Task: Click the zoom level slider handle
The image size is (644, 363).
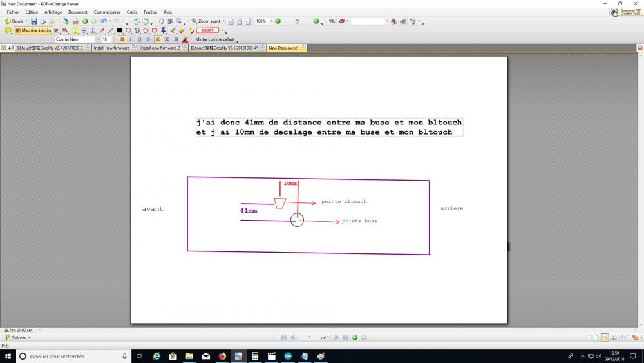Action: tap(297, 21)
